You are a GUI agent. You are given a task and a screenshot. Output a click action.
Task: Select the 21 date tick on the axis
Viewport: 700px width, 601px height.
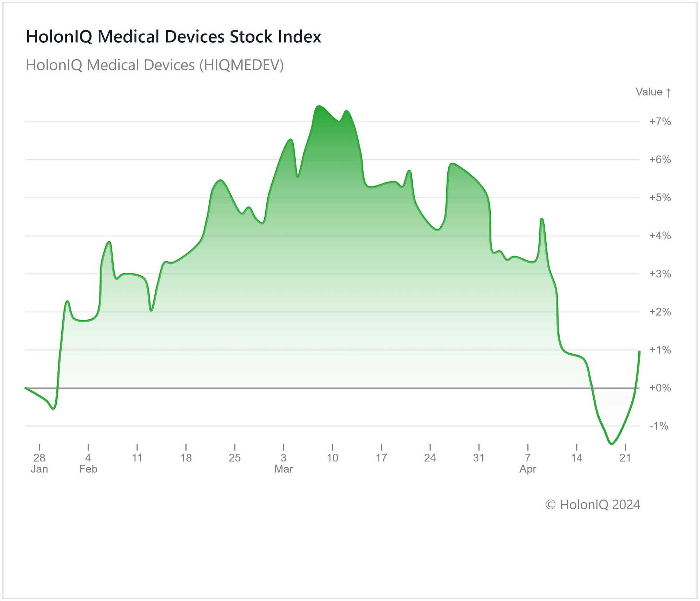tap(625, 458)
